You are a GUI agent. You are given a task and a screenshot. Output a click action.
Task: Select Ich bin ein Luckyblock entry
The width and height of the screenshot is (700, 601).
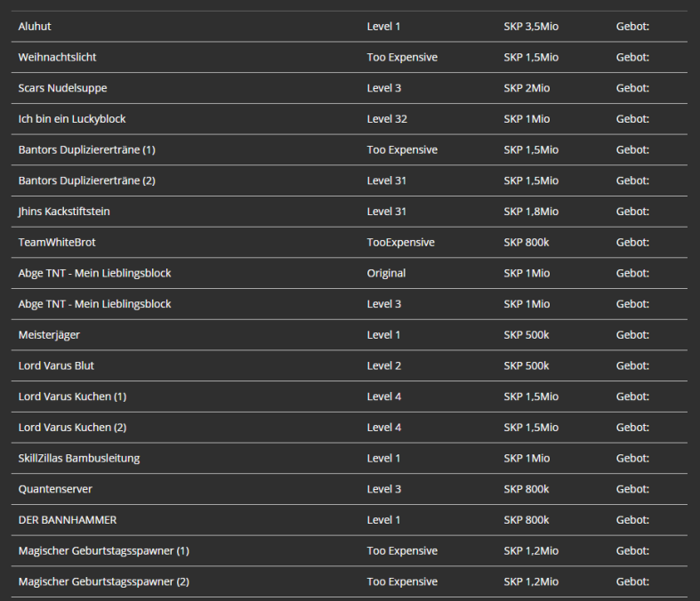tap(349, 118)
